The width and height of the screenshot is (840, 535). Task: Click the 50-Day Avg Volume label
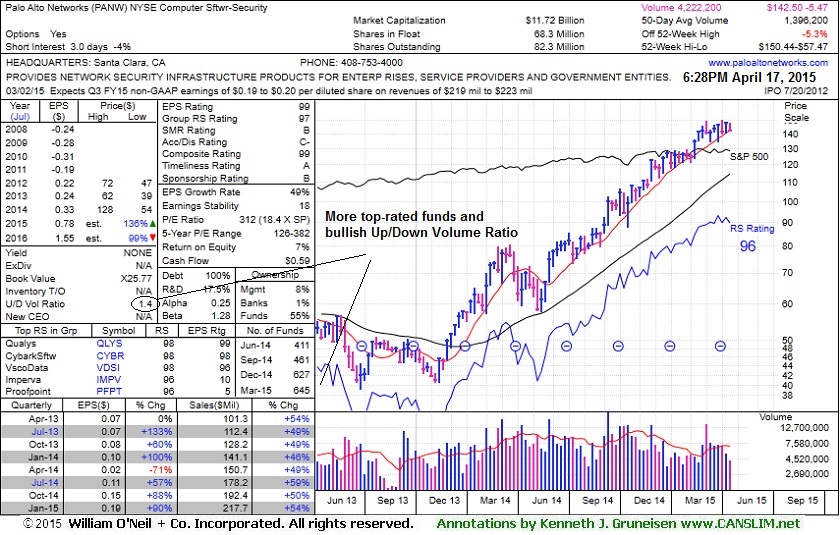pos(685,20)
